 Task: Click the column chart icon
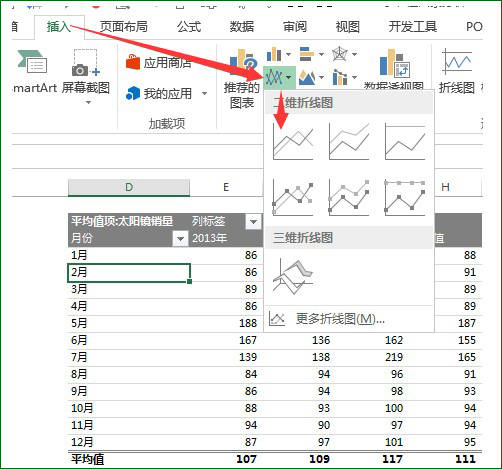coord(274,54)
